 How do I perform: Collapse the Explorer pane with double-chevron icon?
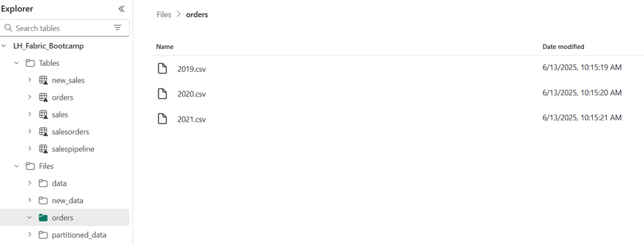point(121,9)
